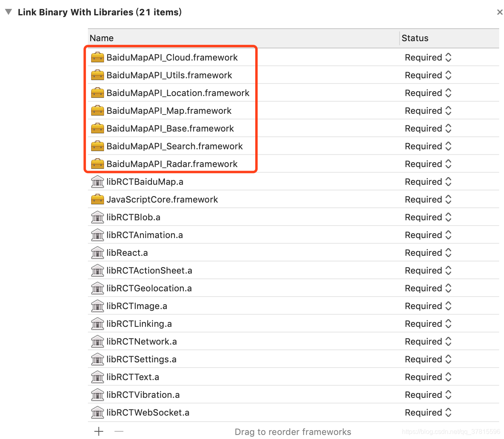Click the libRCTNetwork.a library icon
The width and height of the screenshot is (504, 439).
click(98, 341)
